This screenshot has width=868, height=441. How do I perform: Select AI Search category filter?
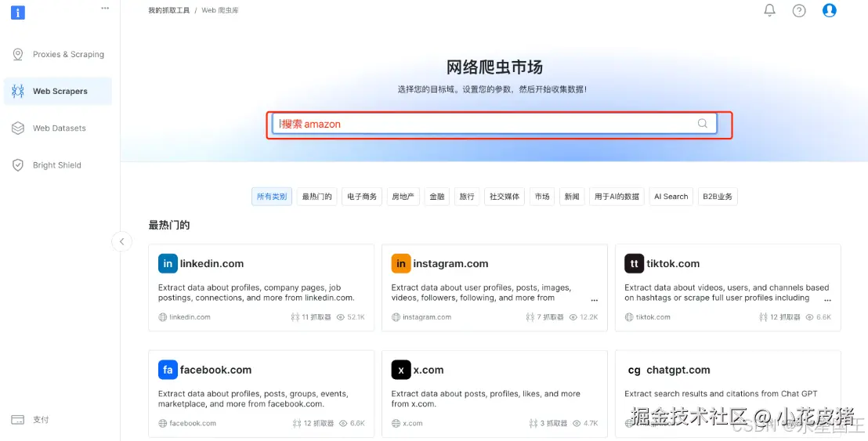tap(671, 197)
